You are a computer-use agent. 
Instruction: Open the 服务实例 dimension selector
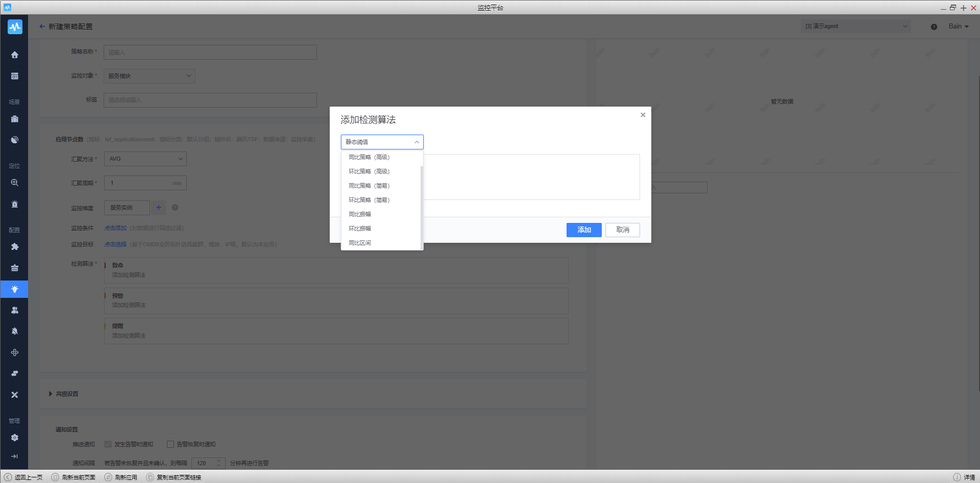127,208
